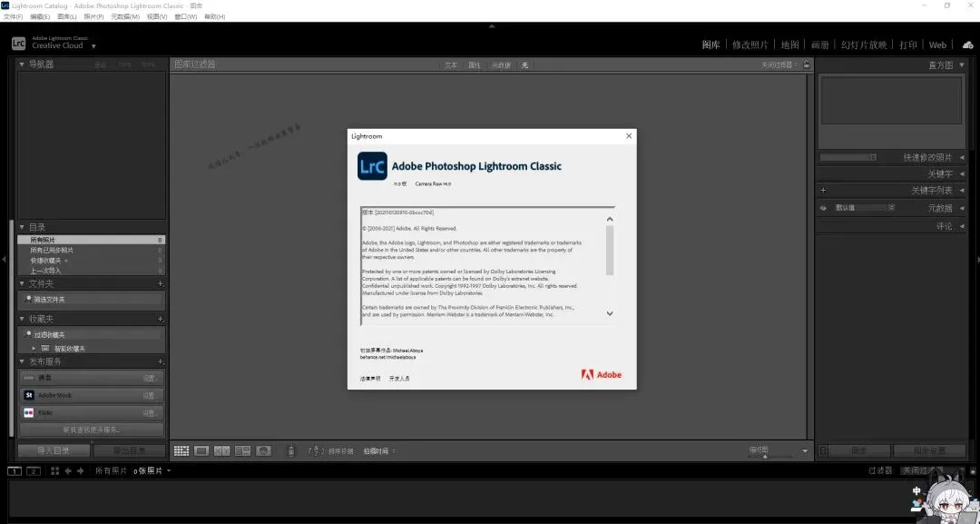Collapse the Histogram panel

coord(962,64)
